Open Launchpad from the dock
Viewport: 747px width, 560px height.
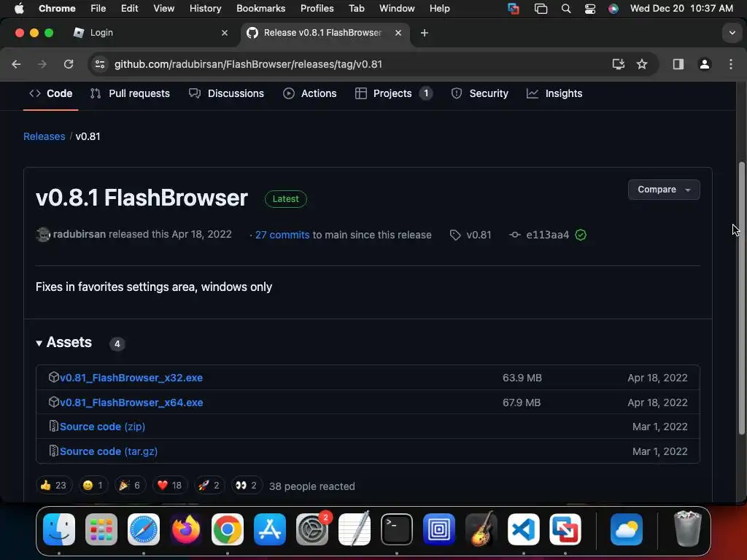(101, 529)
